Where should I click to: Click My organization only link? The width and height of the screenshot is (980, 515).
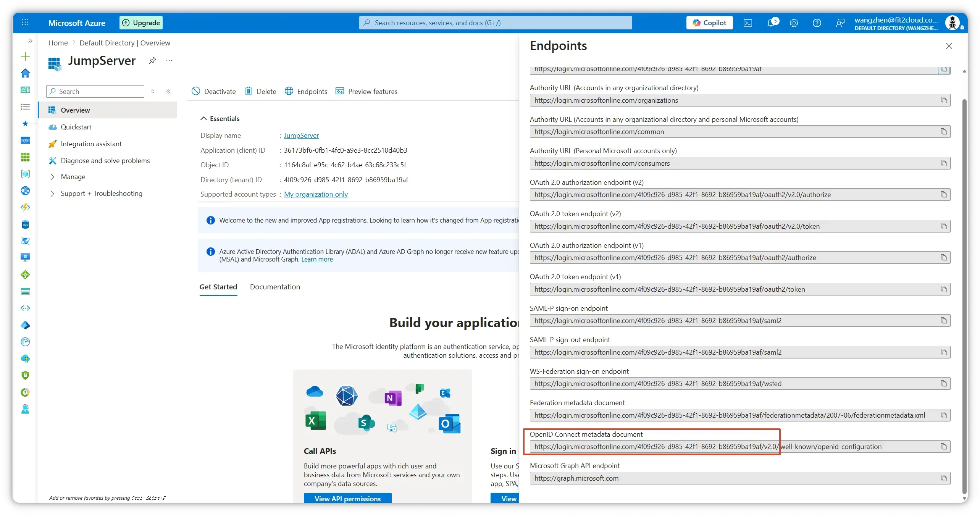[316, 194]
